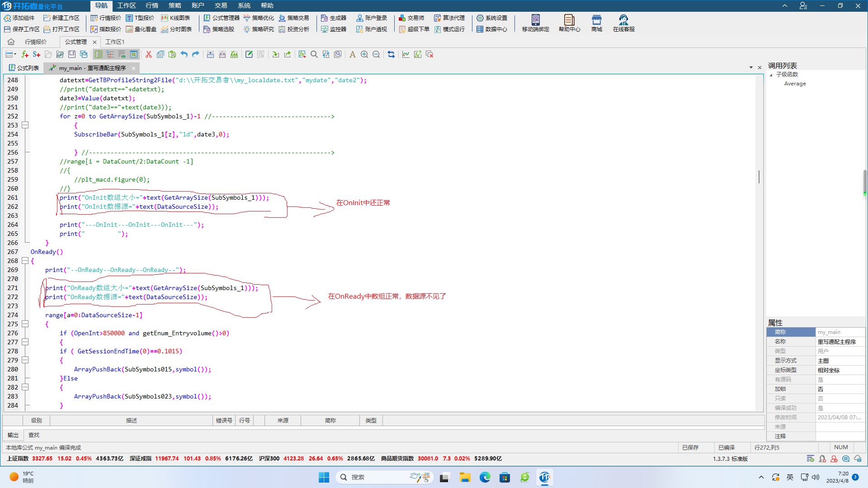
Task: Click 新建工作区 button
Action: [x=61, y=18]
